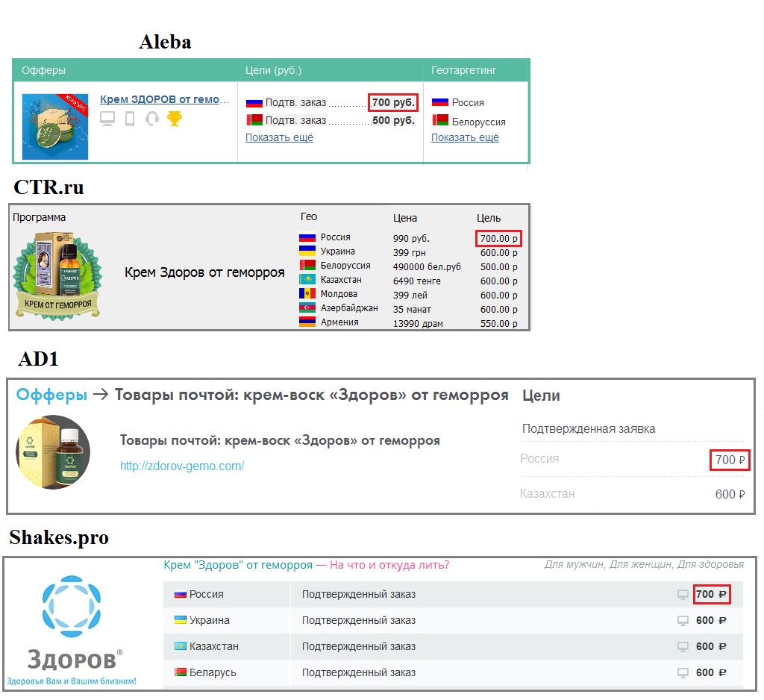Click the Подтвержденная заявка label in AD1
The image size is (764, 700).
(589, 429)
